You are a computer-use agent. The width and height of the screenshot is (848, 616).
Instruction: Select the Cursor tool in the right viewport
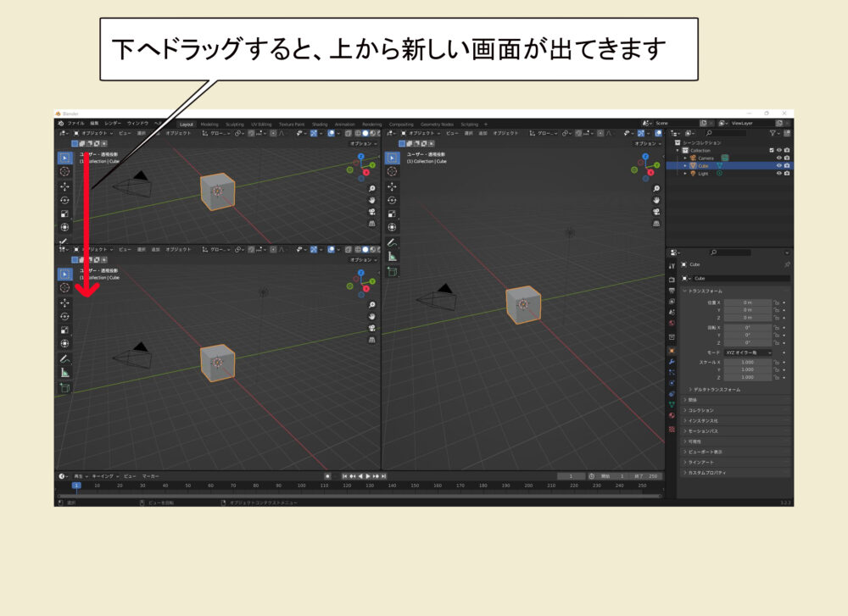pyautogui.click(x=392, y=171)
